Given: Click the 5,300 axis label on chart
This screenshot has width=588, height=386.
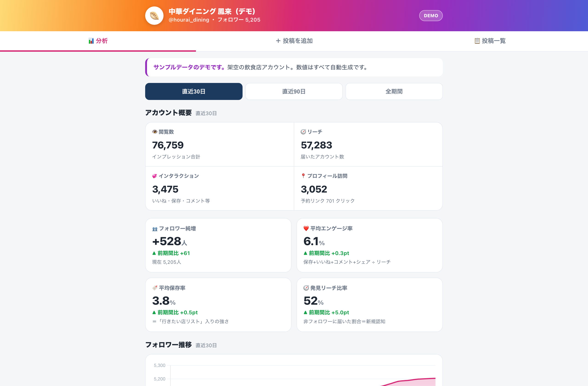Looking at the screenshot, I should tap(160, 365).
